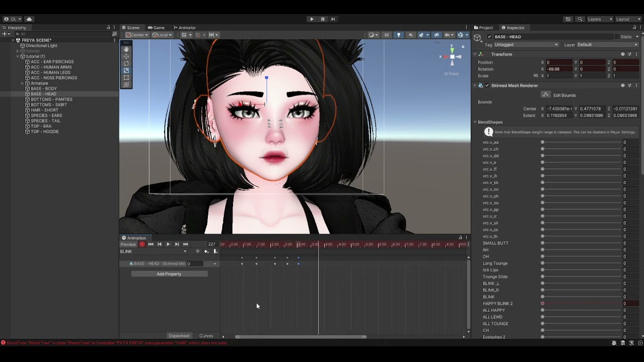This screenshot has height=362, width=644.
Task: Open the cloud services icon
Action: (x=29, y=19)
